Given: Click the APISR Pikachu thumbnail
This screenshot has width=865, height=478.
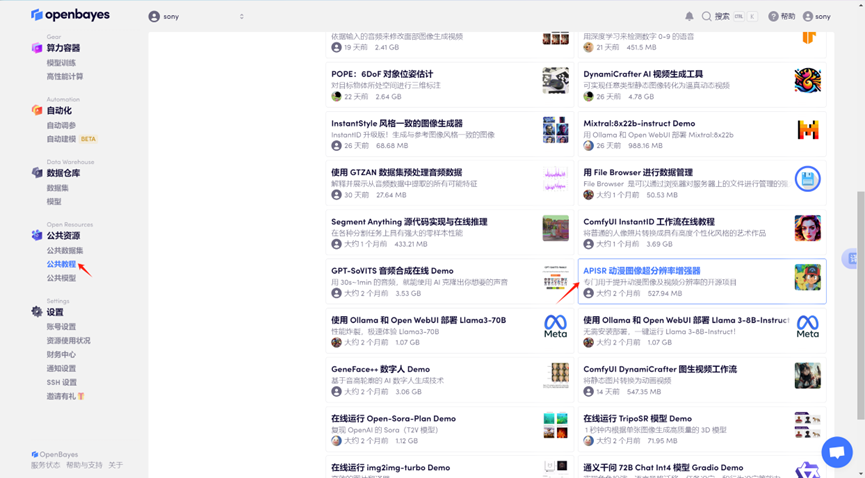Looking at the screenshot, I should pyautogui.click(x=808, y=277).
